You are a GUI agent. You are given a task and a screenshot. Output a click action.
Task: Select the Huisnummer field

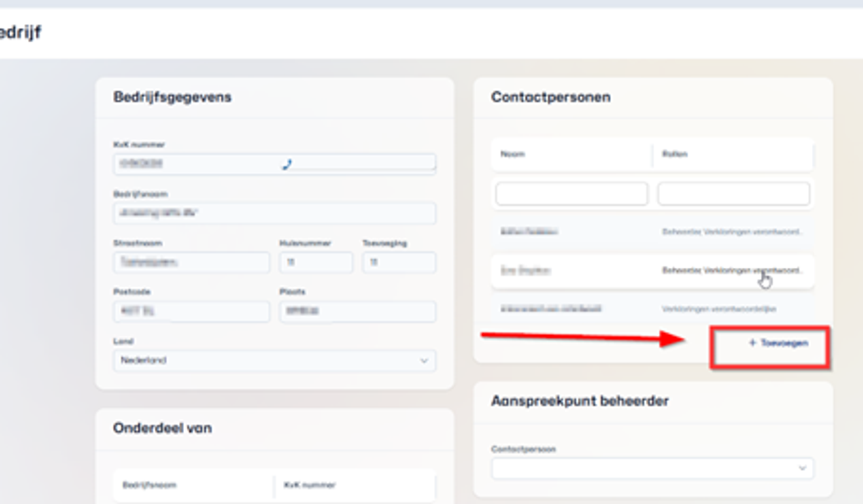pos(316,262)
